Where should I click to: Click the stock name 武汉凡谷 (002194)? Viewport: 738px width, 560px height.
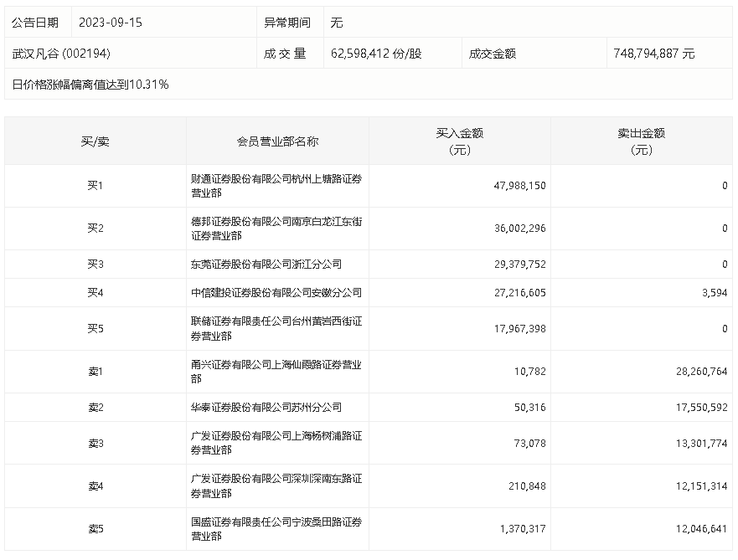(x=61, y=54)
